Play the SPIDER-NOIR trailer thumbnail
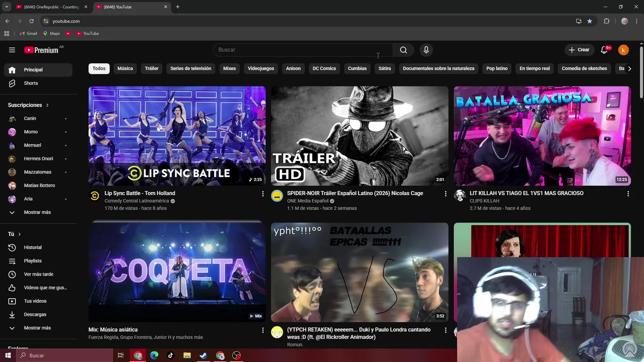The height and width of the screenshot is (362, 644). (x=360, y=136)
